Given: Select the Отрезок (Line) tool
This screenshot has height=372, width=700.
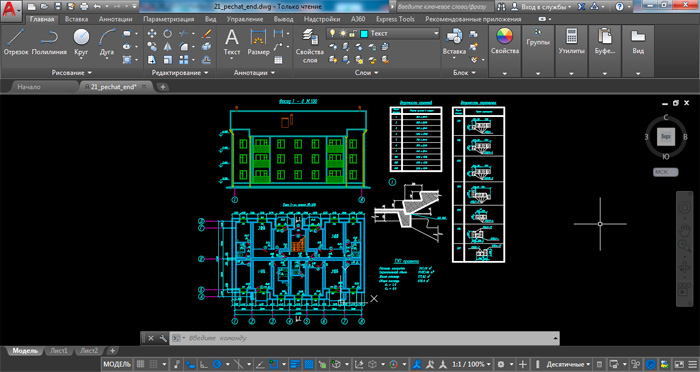Looking at the screenshot, I should 16,42.
